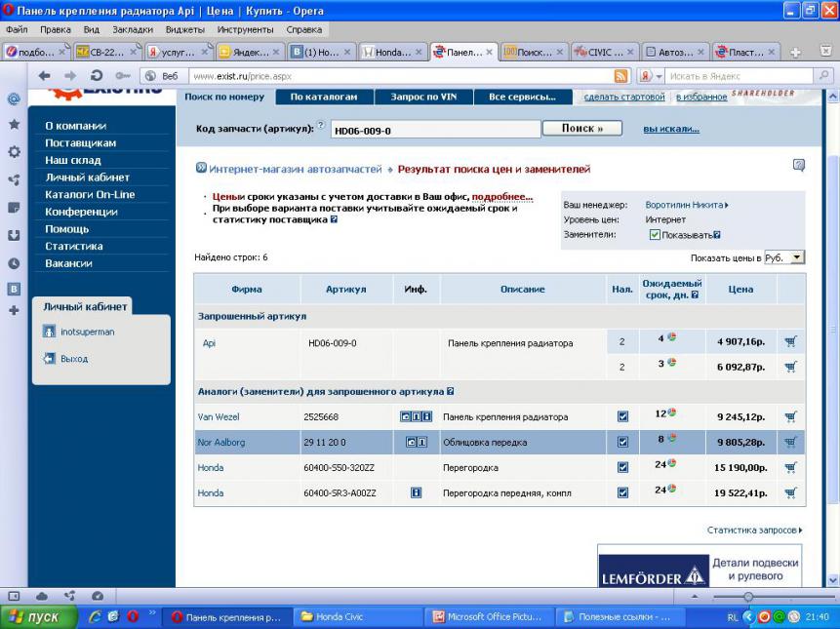This screenshot has height=629, width=840.
Task: Click the cart icon in the Nor Aalborg row
Action: [790, 442]
